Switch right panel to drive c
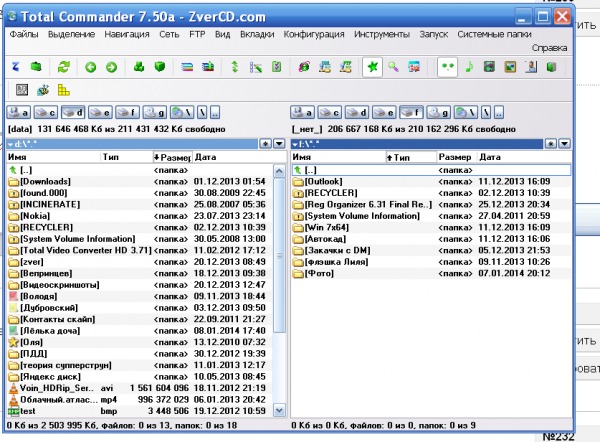 pyautogui.click(x=329, y=113)
